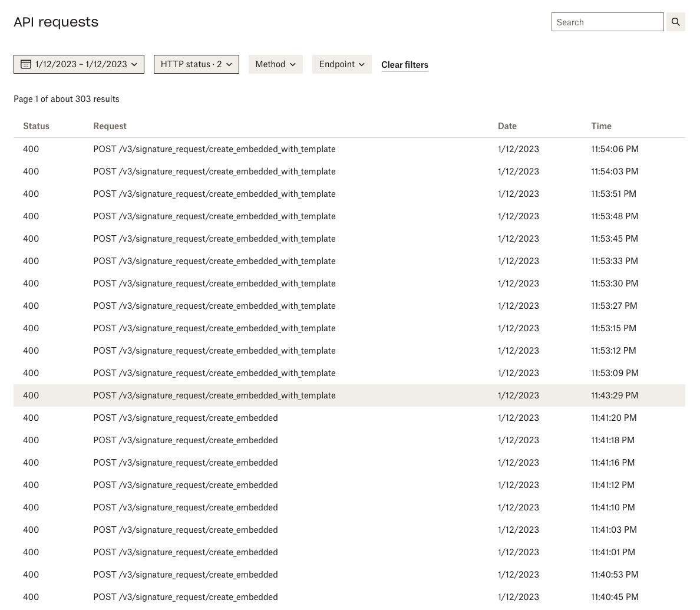Click the Clear filters link
Viewport: 700px width, 610px height.
coord(404,65)
